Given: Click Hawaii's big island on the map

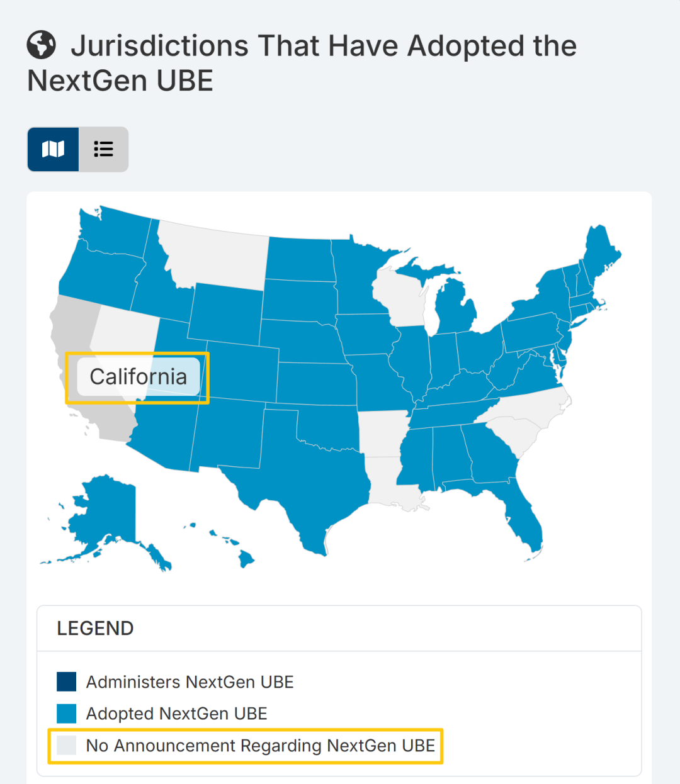Looking at the screenshot, I should pos(246,559).
